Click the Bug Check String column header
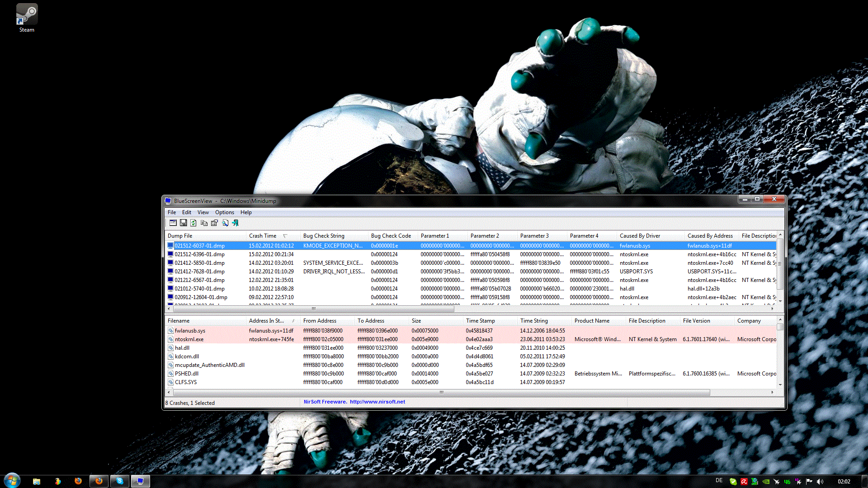868x488 pixels. click(x=324, y=236)
